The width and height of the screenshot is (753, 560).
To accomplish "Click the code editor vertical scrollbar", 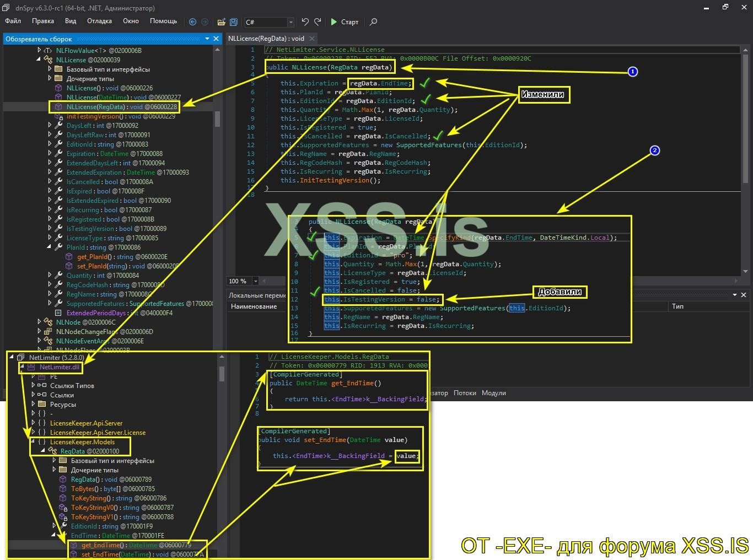I will pyautogui.click(x=745, y=119).
